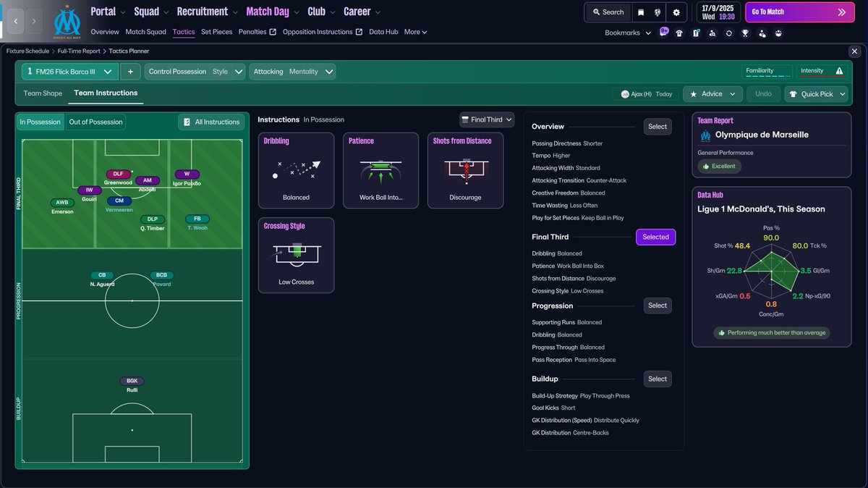This screenshot has width=868, height=488.
Task: Click the Shots from Distance instruction card
Action: click(x=465, y=170)
